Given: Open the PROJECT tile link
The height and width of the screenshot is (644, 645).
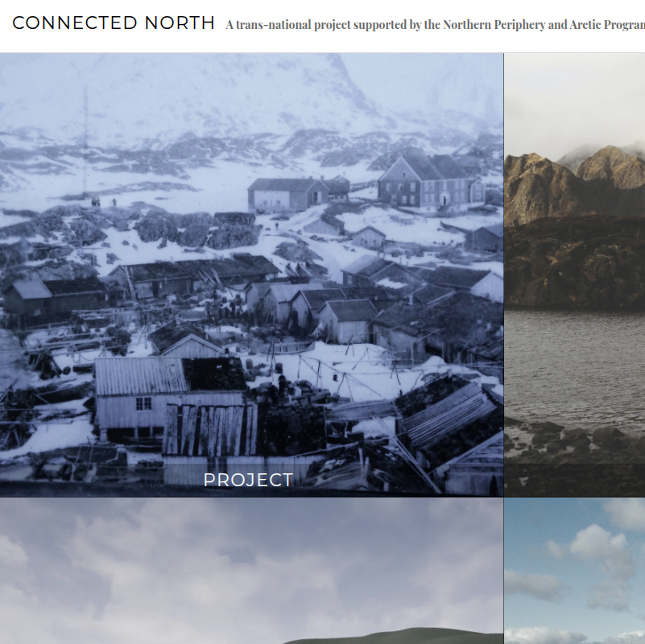Looking at the screenshot, I should (x=248, y=480).
